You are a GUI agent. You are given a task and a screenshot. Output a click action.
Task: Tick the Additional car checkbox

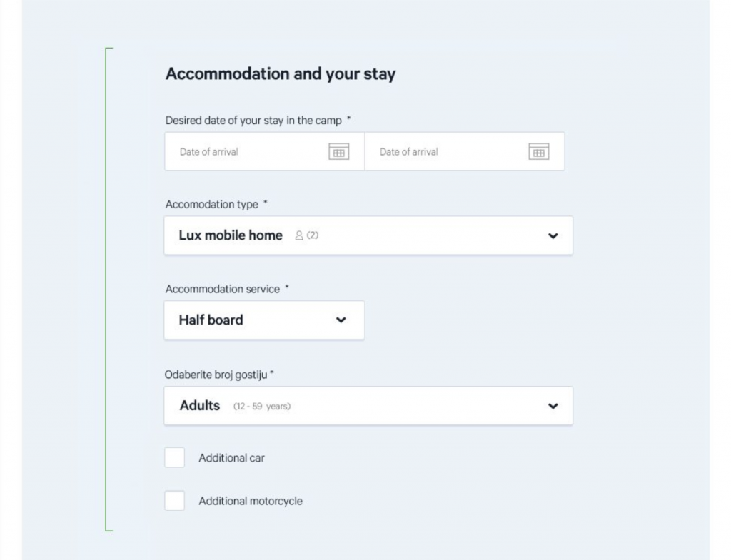pos(175,458)
